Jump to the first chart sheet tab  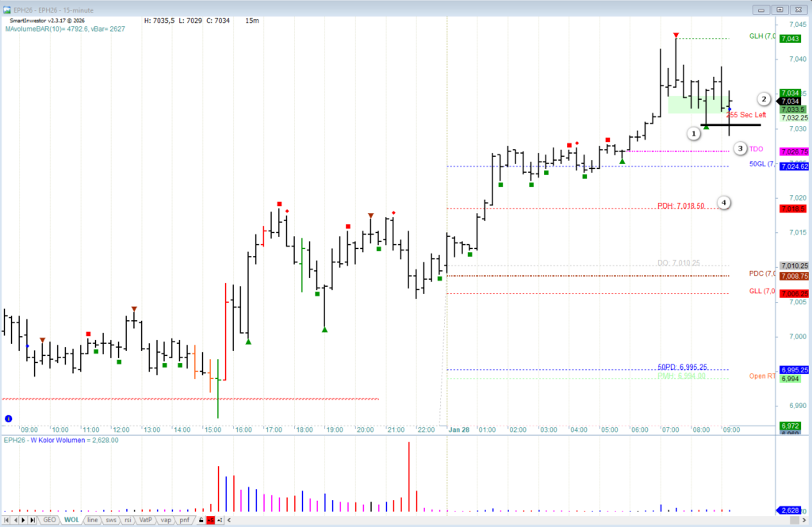click(x=6, y=520)
